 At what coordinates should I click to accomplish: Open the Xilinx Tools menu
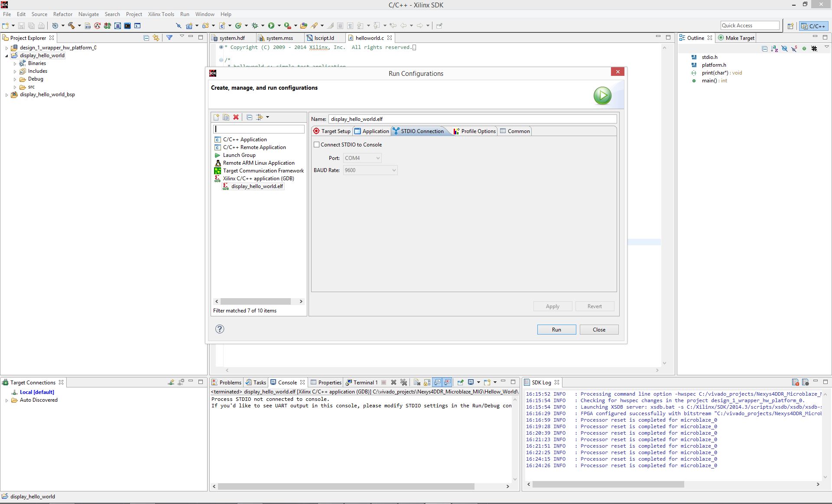click(161, 14)
